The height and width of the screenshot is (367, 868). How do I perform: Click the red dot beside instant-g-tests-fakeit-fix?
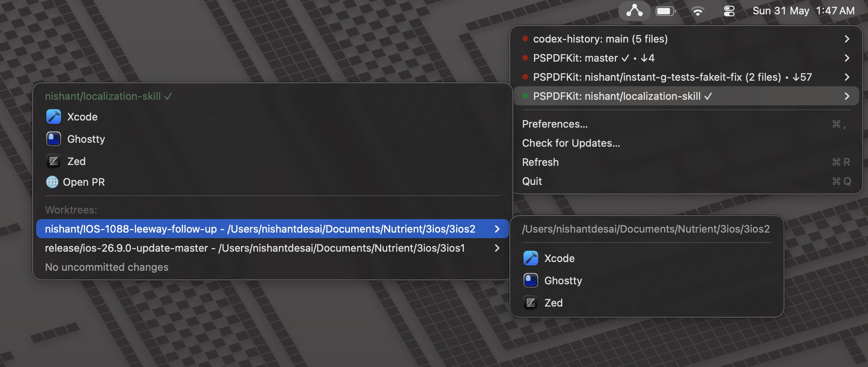[525, 77]
